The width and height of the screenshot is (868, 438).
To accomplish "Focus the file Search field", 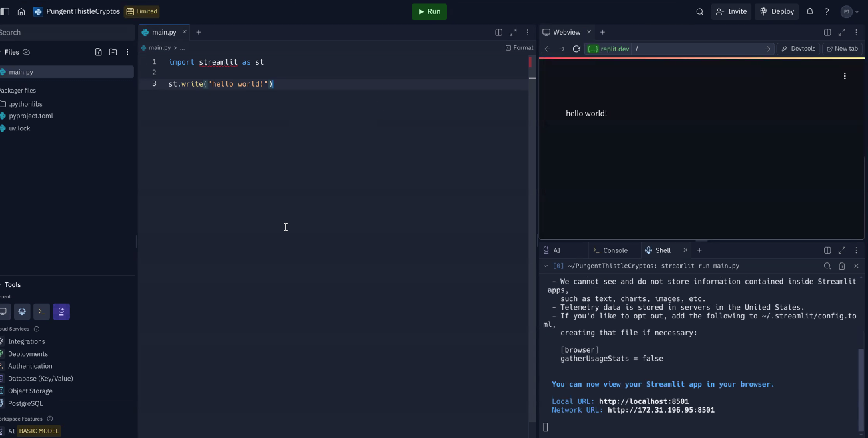I will [x=67, y=32].
